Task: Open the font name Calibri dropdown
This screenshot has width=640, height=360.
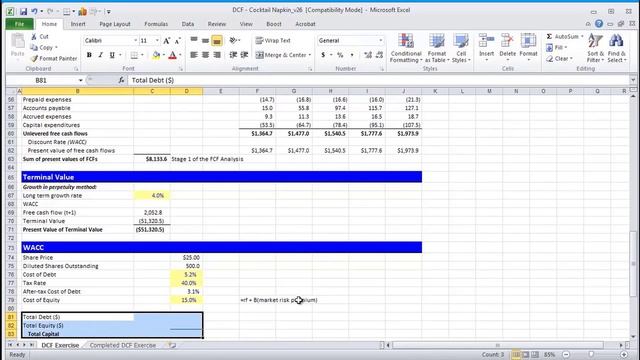Action: (x=136, y=41)
